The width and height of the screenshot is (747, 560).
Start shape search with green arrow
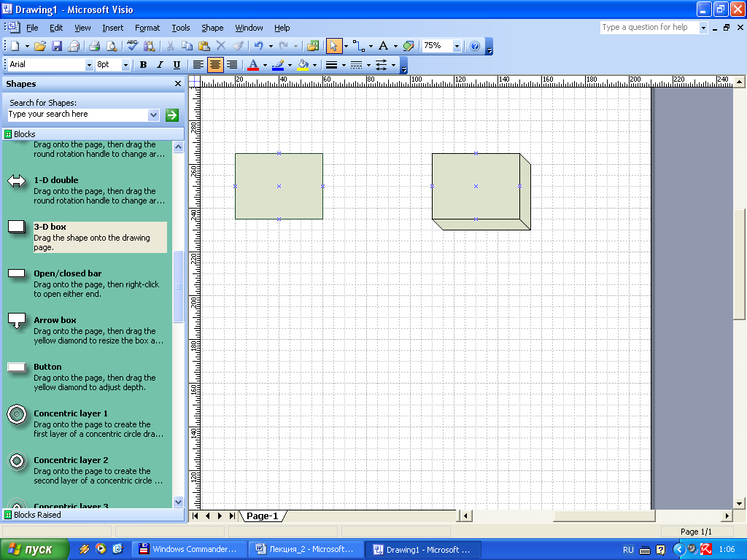pyautogui.click(x=172, y=114)
